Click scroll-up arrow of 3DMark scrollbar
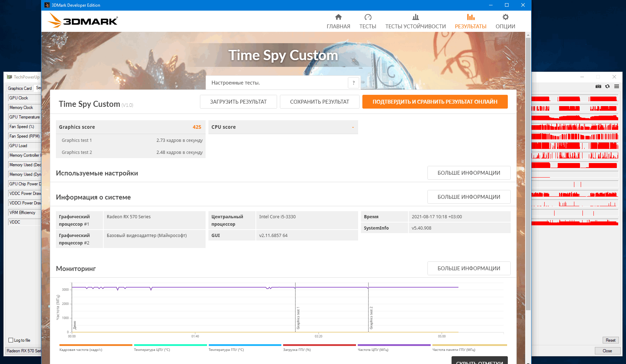This screenshot has height=364, width=626. pyautogui.click(x=528, y=35)
